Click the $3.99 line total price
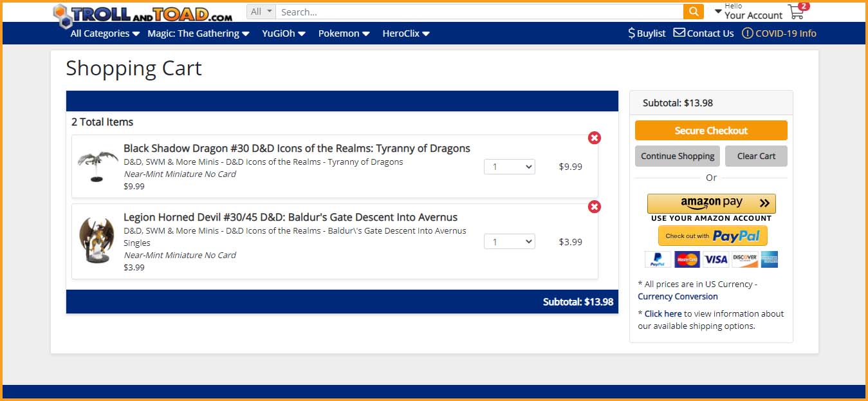 click(x=570, y=242)
